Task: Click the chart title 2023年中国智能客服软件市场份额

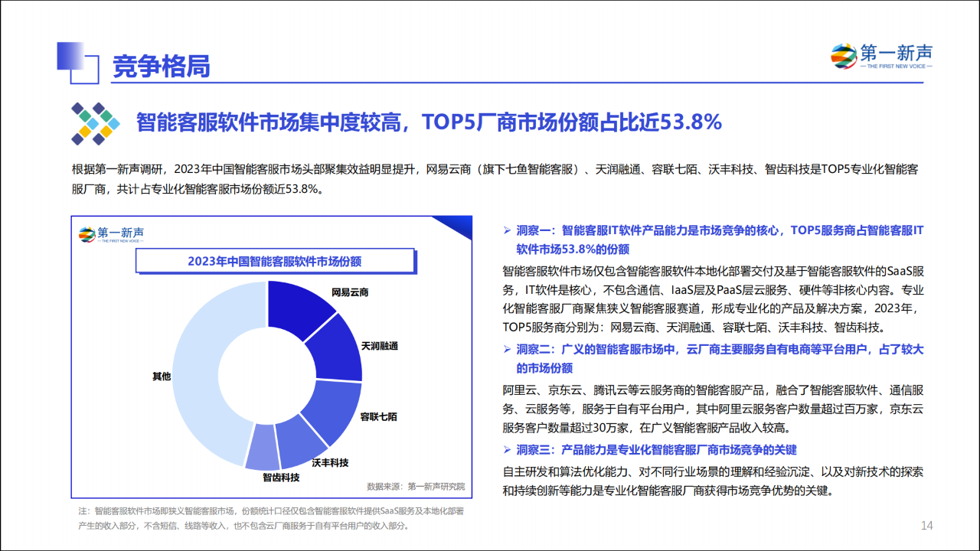Action: click(274, 261)
